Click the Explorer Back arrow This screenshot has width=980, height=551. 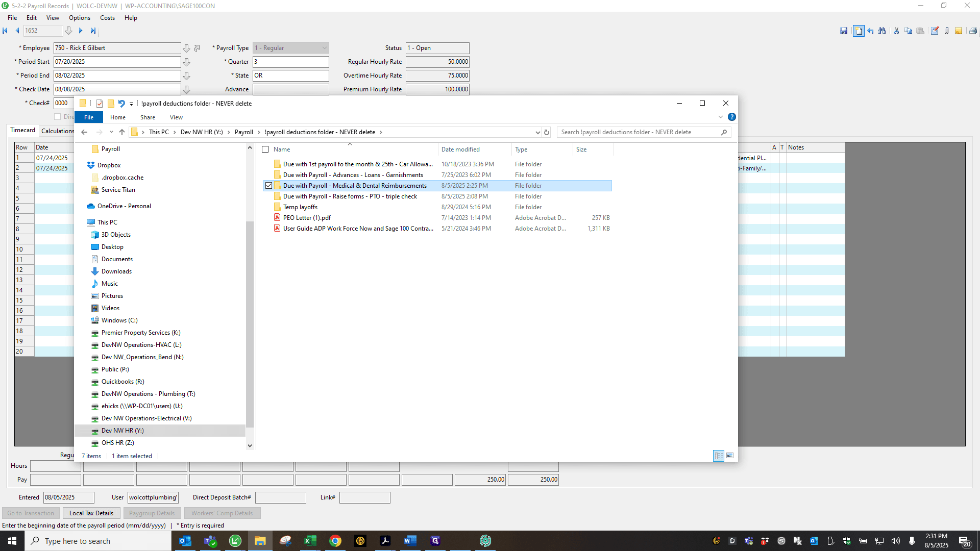point(84,132)
